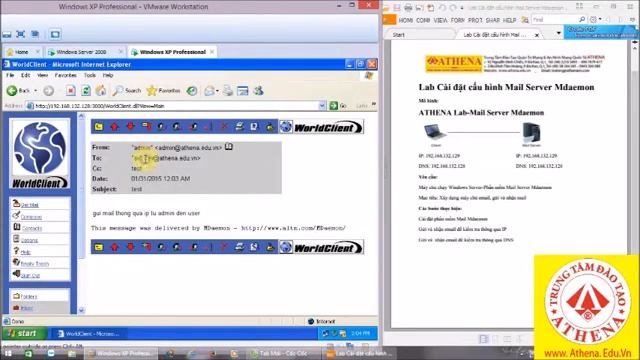Click the red X delete icon below message
The width and height of the screenshot is (640, 360).
tap(223, 247)
